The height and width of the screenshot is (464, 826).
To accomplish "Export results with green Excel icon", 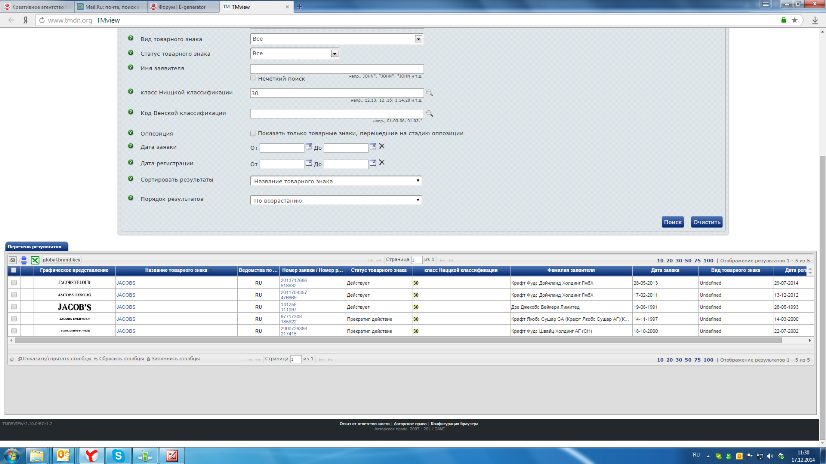I will (x=35, y=260).
